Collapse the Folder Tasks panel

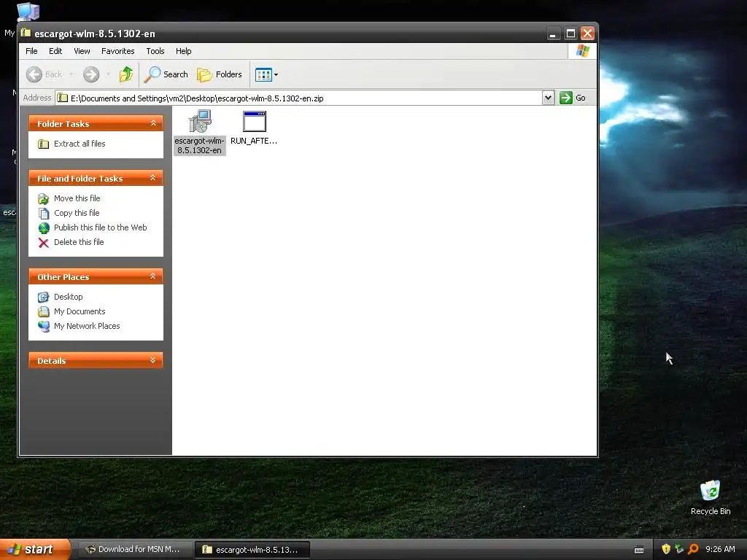click(x=153, y=123)
